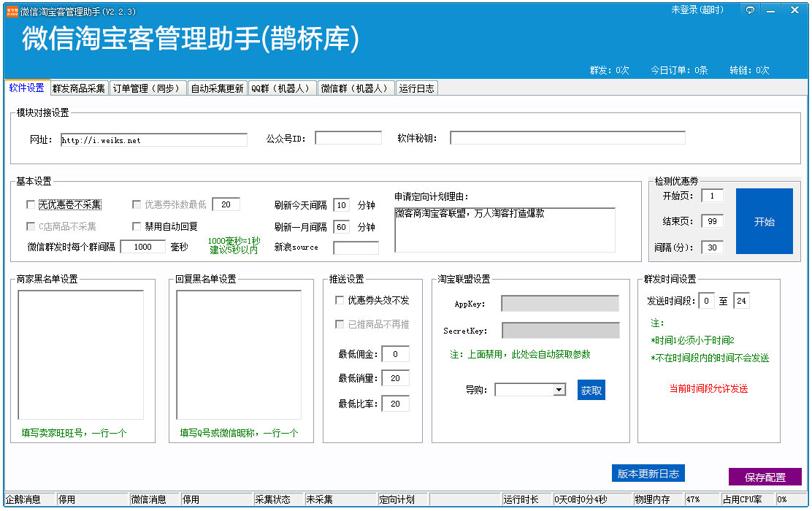Click the purple 保存配置 button

pyautogui.click(x=765, y=477)
